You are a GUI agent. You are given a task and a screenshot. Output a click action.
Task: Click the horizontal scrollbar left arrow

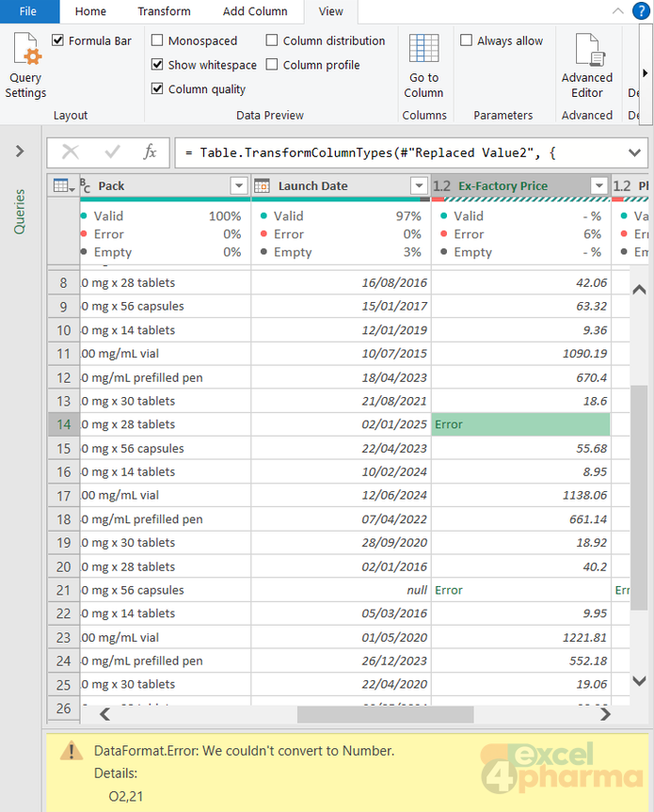click(104, 714)
